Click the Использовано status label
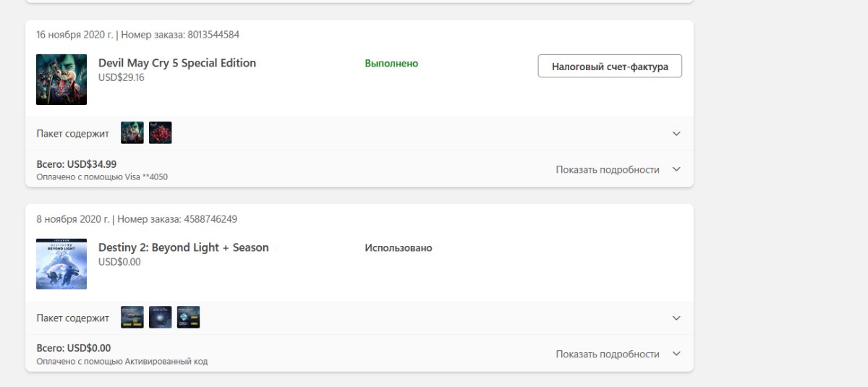The image size is (868, 387). pyautogui.click(x=399, y=248)
